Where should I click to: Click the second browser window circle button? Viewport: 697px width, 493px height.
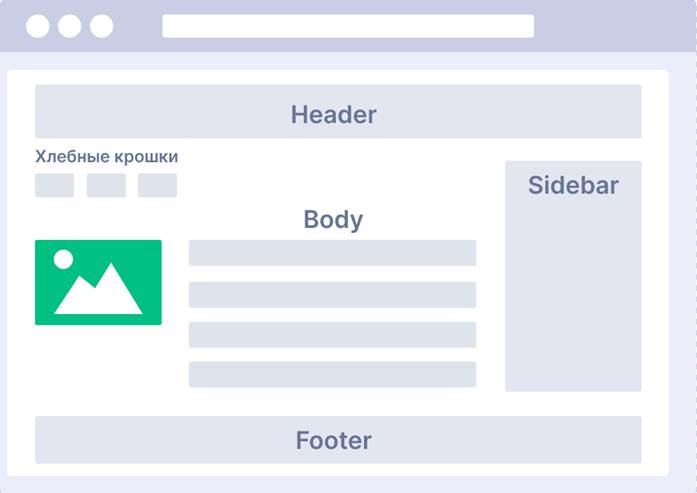69,26
